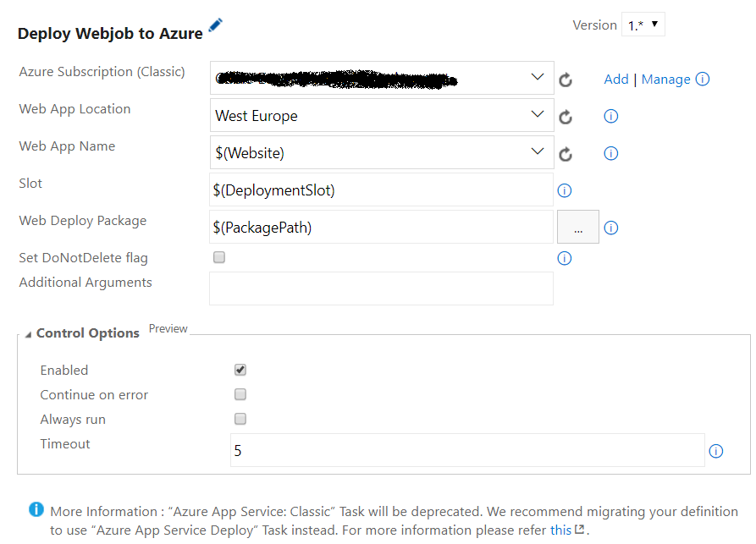Open the Manage subscriptions link

(x=666, y=79)
